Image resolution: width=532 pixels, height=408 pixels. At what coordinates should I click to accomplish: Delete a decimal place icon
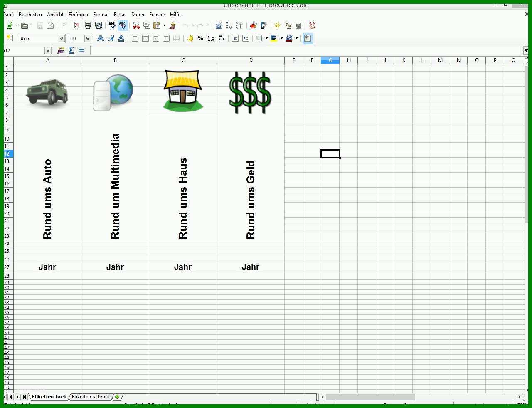point(222,38)
